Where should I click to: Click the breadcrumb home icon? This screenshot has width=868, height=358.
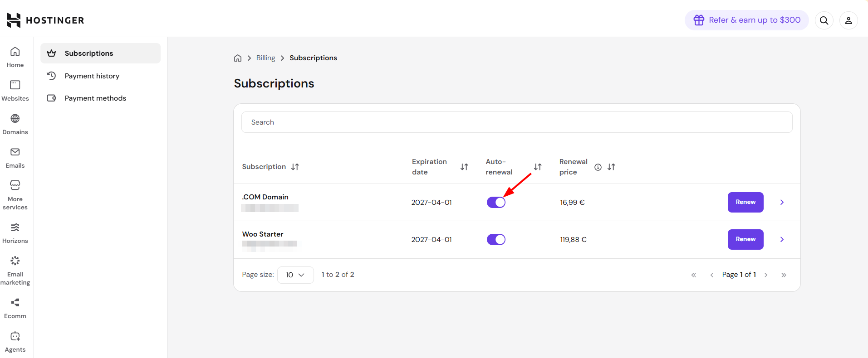[x=238, y=58]
